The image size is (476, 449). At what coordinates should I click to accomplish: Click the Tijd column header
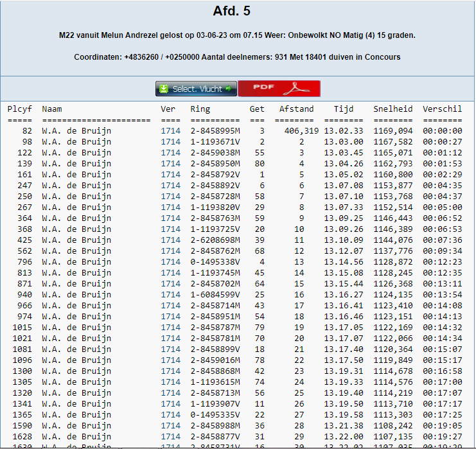click(344, 109)
